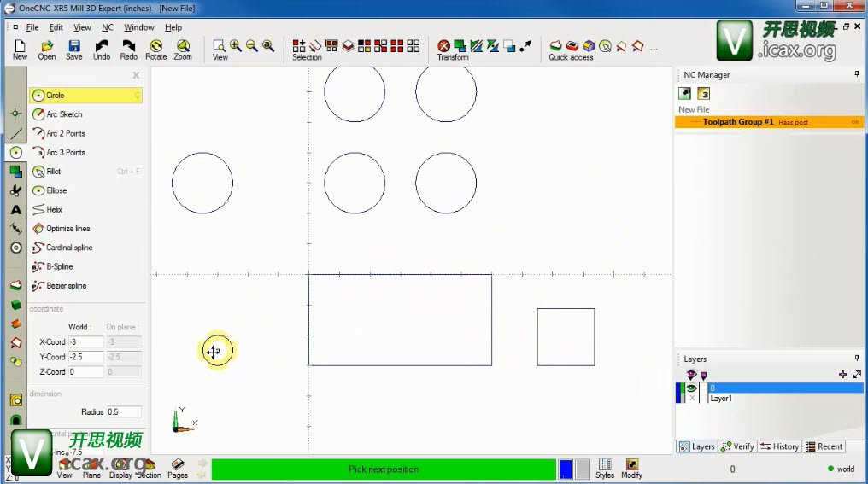Switch to the History tab

[x=780, y=446]
